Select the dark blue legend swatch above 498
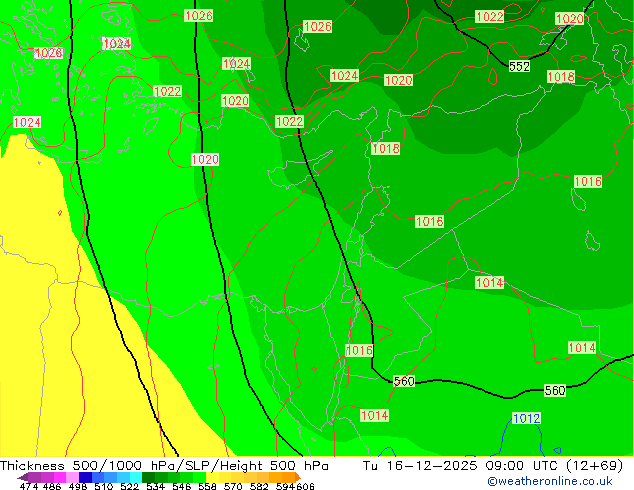Image resolution: width=634 pixels, height=490 pixels. coord(85,477)
